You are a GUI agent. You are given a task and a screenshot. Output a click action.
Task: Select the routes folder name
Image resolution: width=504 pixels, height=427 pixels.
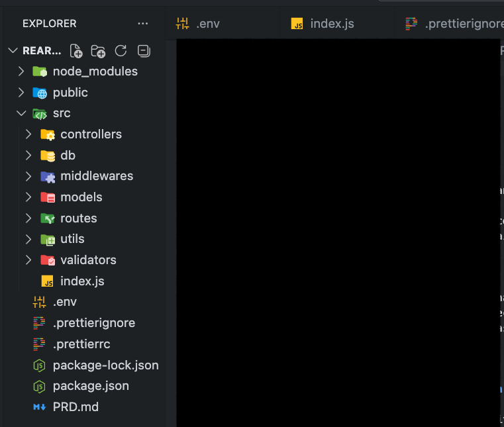tap(79, 218)
